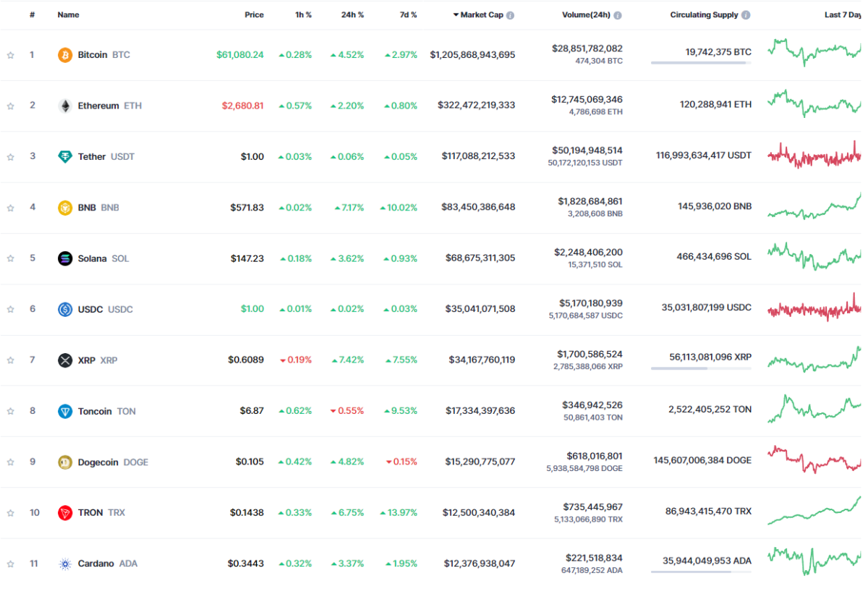
Task: Open the Volume(24h) info icon
Action: tap(618, 15)
